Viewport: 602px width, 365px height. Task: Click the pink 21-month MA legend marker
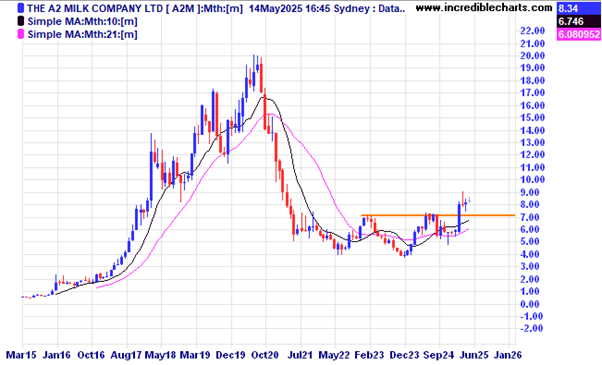(21, 35)
